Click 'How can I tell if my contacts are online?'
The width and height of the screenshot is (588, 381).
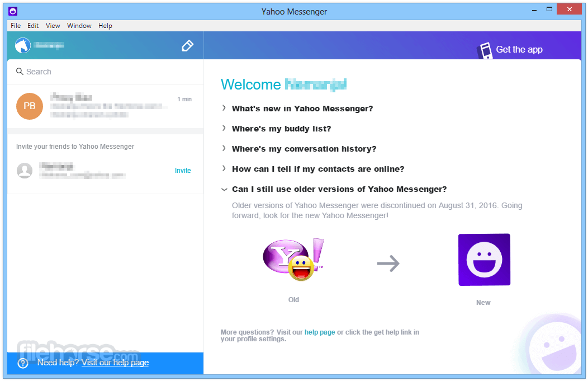[318, 169]
